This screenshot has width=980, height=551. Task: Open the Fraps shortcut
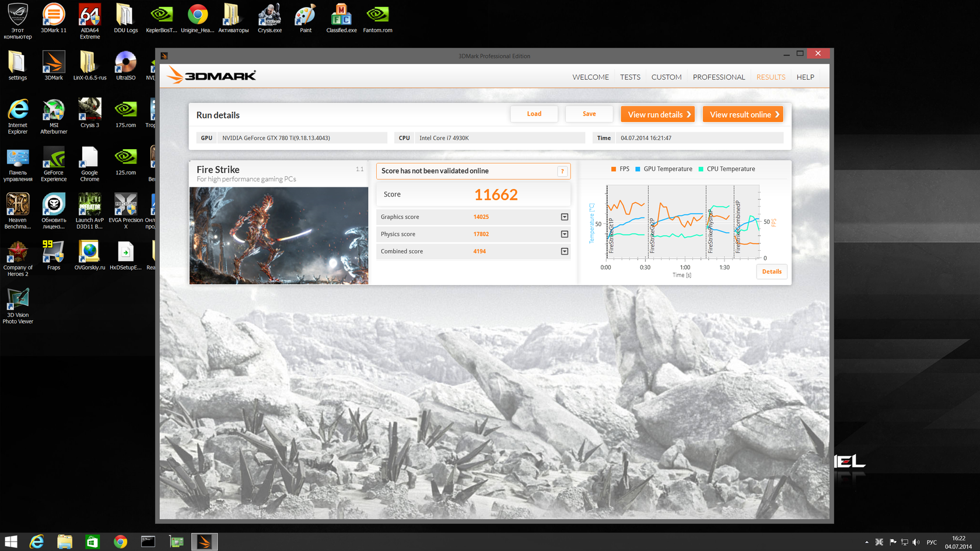pyautogui.click(x=54, y=255)
